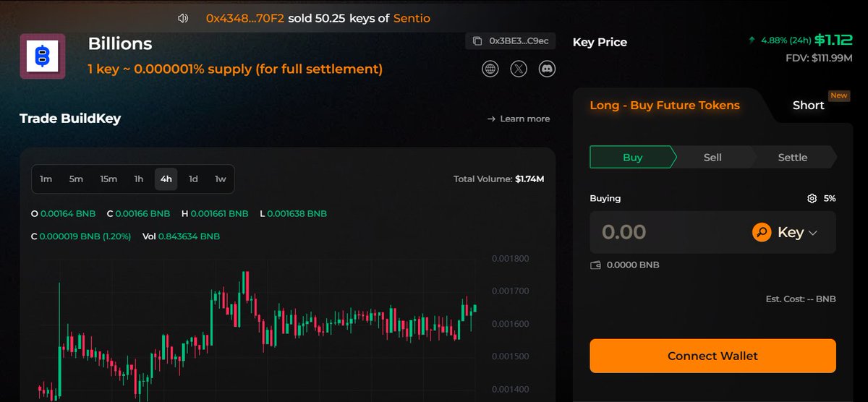Image resolution: width=868 pixels, height=402 pixels.
Task: Click the 5% slippage value
Action: click(830, 198)
